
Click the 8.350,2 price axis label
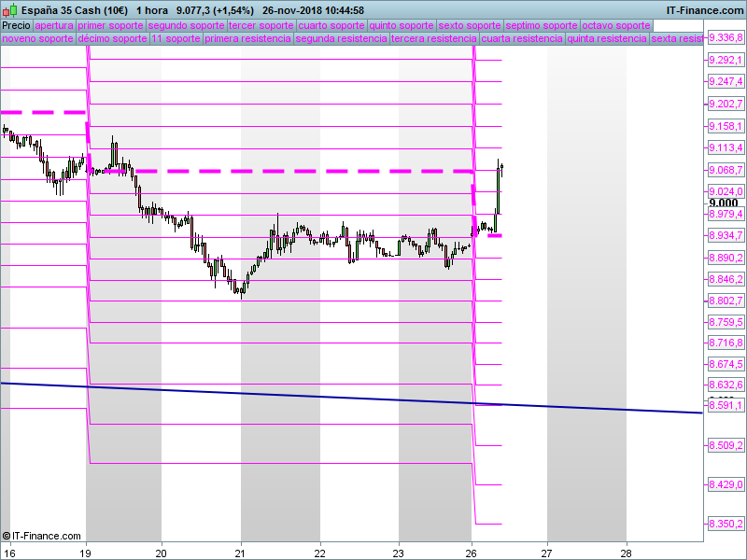click(x=726, y=525)
